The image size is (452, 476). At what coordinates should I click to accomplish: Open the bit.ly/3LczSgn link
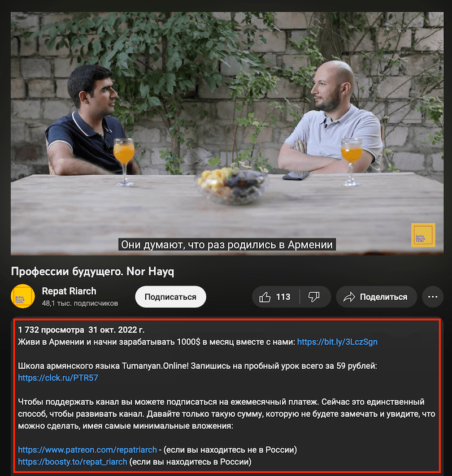337,342
